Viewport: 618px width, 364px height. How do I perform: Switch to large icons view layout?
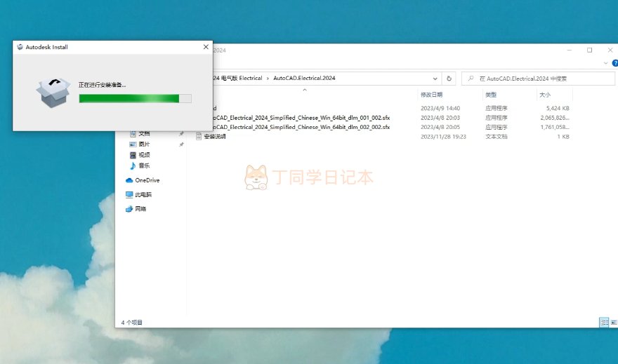point(613,323)
